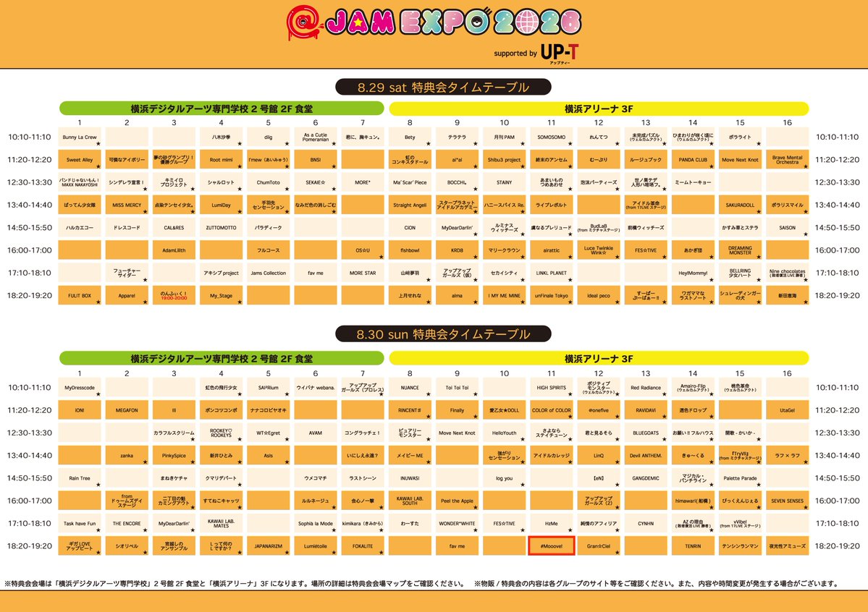Click the MISS MERCY cell

pyautogui.click(x=127, y=205)
